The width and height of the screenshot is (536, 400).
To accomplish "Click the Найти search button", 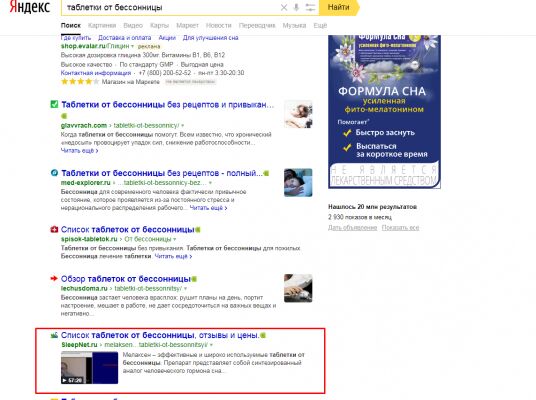I will (x=338, y=7).
